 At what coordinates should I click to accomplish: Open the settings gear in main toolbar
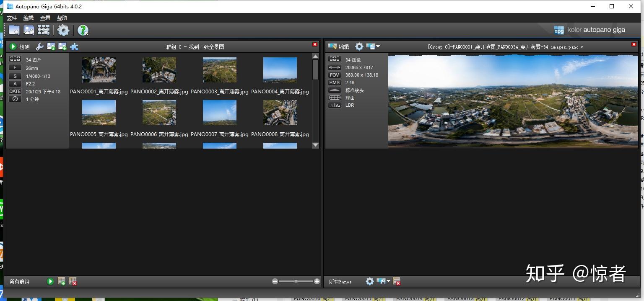coord(63,30)
